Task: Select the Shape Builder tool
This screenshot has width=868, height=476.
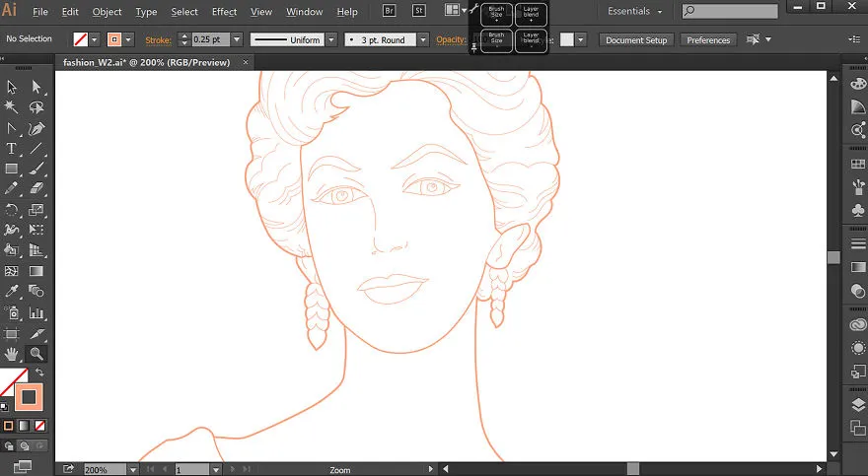Action: click(12, 250)
